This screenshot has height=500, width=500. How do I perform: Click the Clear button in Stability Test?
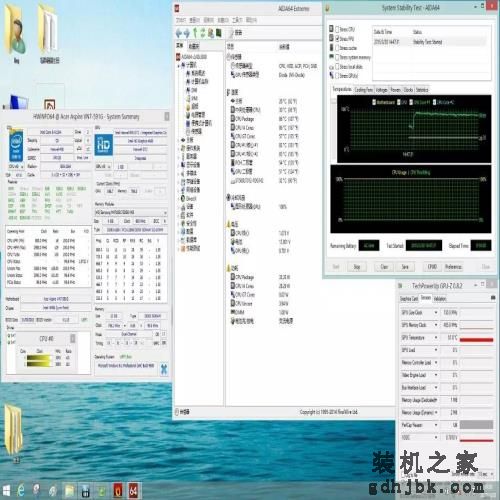click(384, 267)
